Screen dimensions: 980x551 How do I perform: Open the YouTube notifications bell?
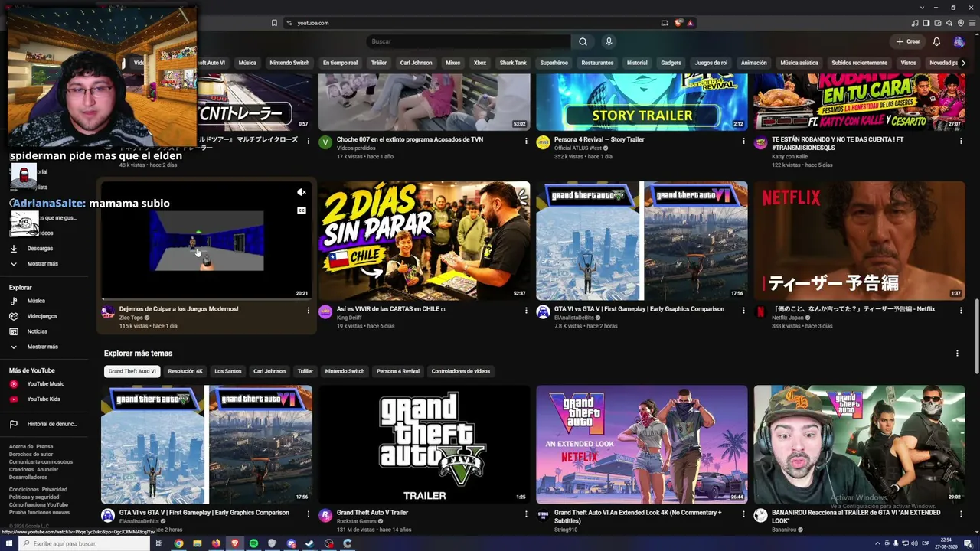pyautogui.click(x=936, y=41)
